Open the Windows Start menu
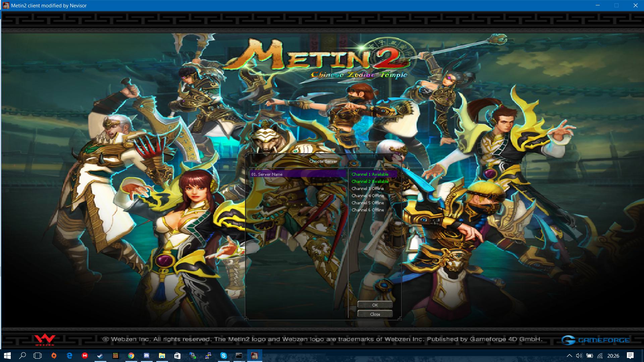Image resolution: width=644 pixels, height=362 pixels. pyautogui.click(x=7, y=356)
